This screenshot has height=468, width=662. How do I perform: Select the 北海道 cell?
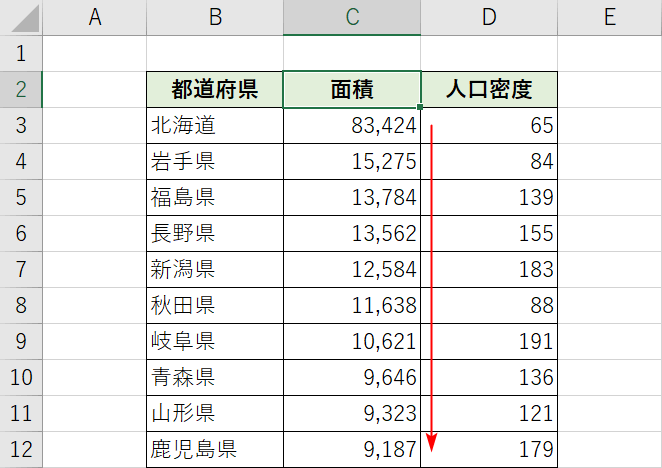coord(214,126)
